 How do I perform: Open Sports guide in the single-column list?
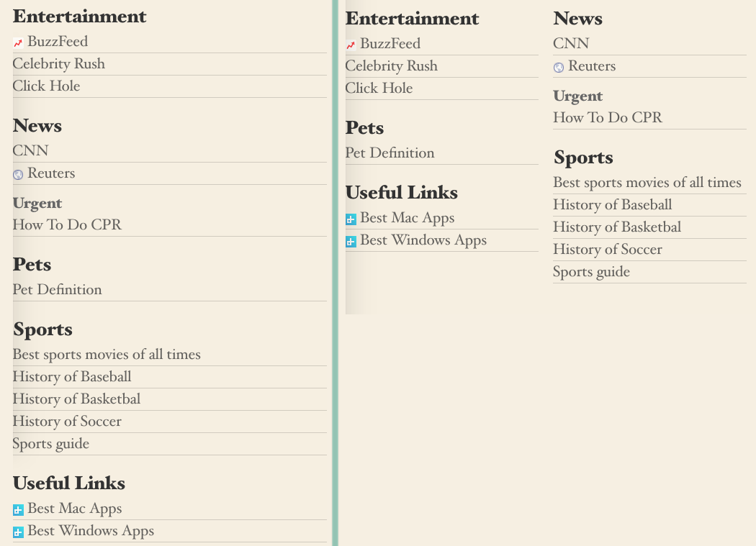pos(51,443)
